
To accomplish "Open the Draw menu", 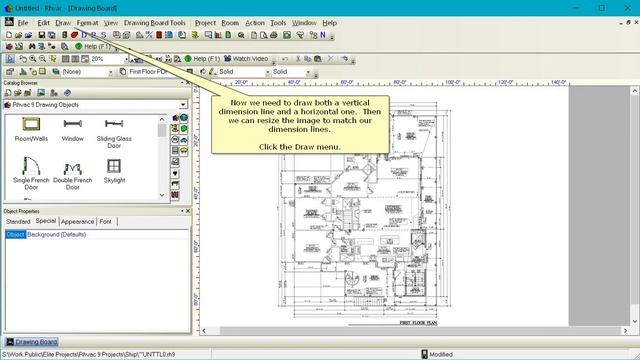I will point(63,23).
